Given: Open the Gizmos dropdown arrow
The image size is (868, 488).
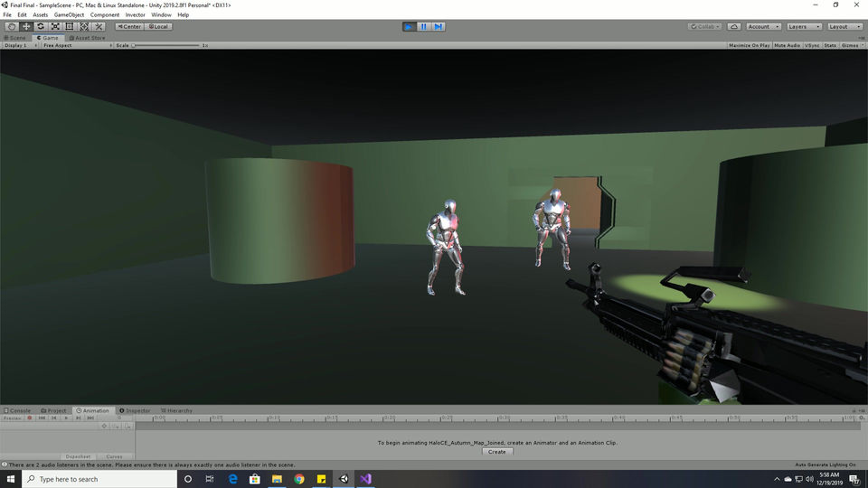Looking at the screenshot, I should click(863, 45).
